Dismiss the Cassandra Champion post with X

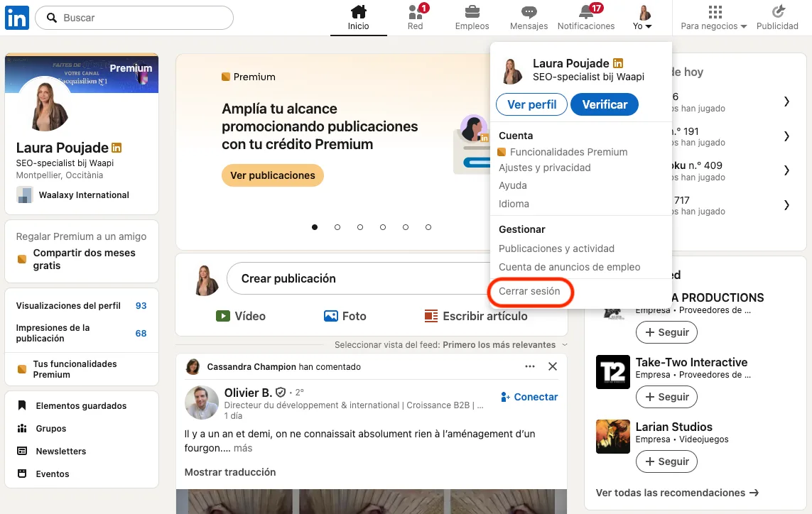tap(553, 366)
